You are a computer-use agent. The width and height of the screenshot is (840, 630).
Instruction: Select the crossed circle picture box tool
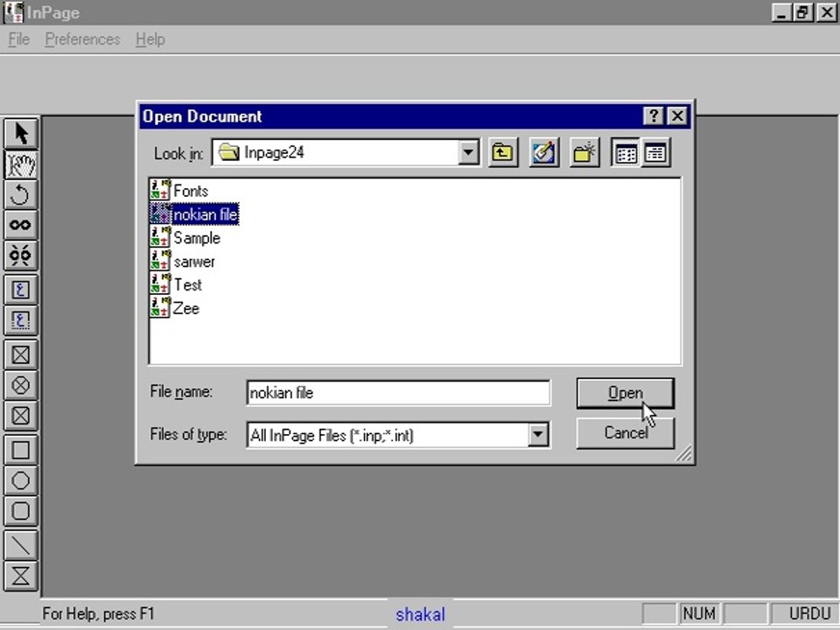20,385
